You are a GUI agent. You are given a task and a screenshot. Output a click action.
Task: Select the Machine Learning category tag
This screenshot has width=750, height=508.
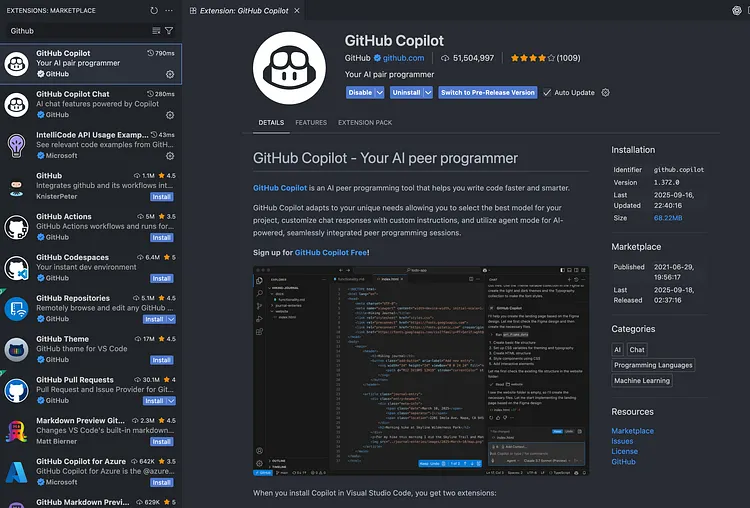[642, 380]
